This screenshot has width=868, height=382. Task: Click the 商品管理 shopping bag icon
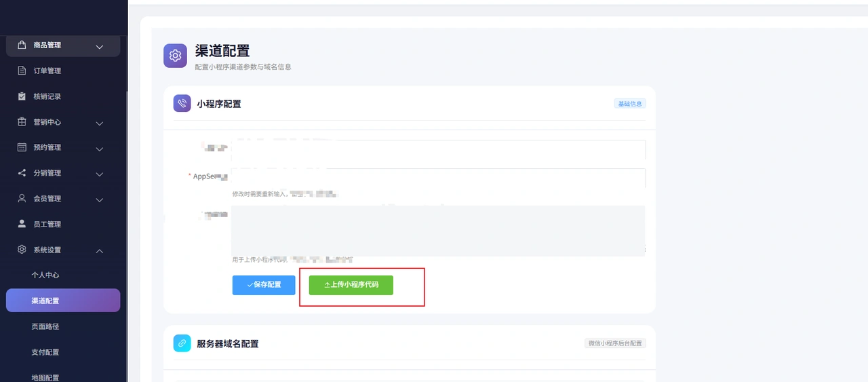click(22, 45)
